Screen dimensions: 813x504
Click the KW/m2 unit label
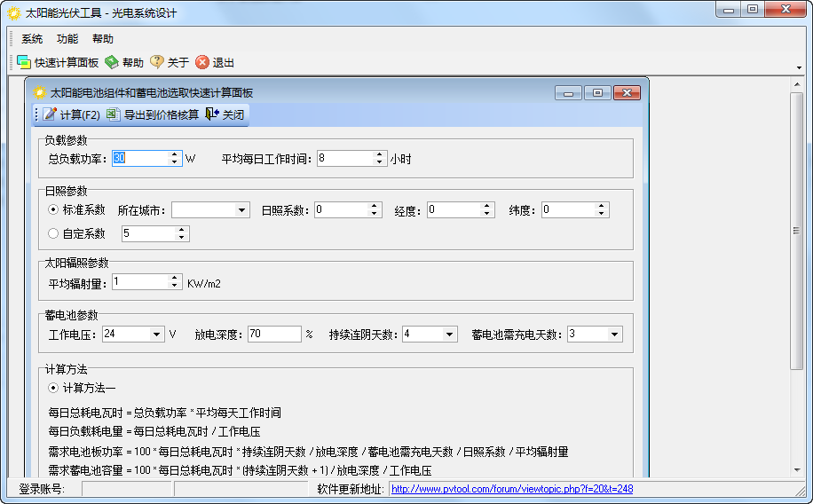(204, 283)
